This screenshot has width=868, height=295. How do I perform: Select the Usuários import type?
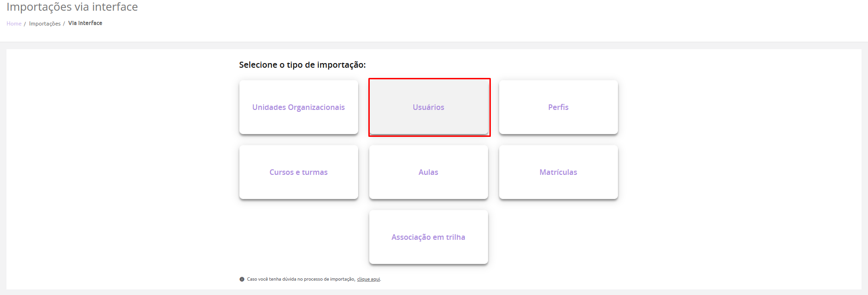coord(429,107)
